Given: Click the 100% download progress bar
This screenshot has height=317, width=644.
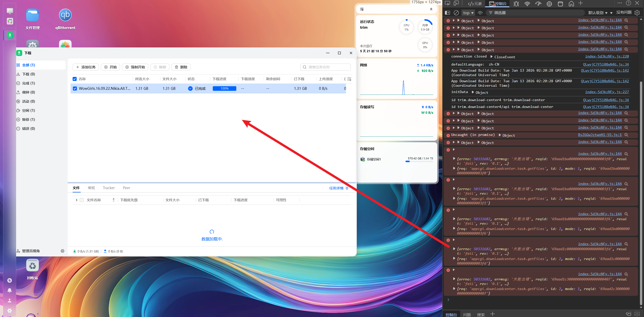Looking at the screenshot, I should pyautogui.click(x=224, y=89).
